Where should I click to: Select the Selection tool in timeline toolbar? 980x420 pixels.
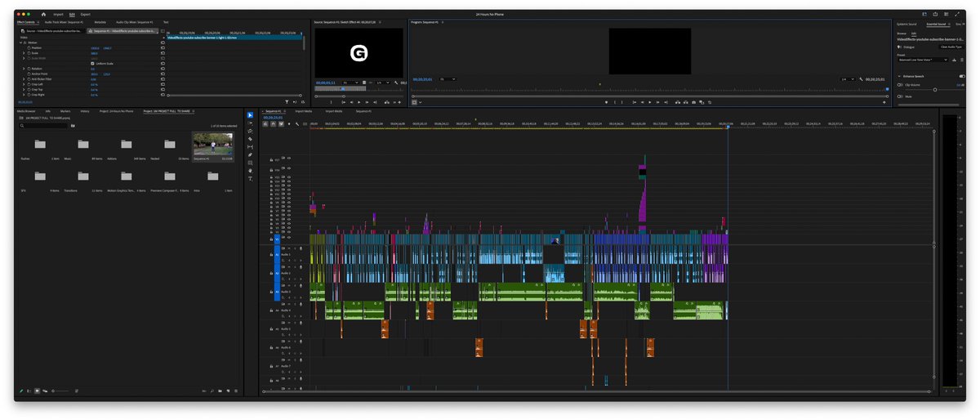pos(250,114)
